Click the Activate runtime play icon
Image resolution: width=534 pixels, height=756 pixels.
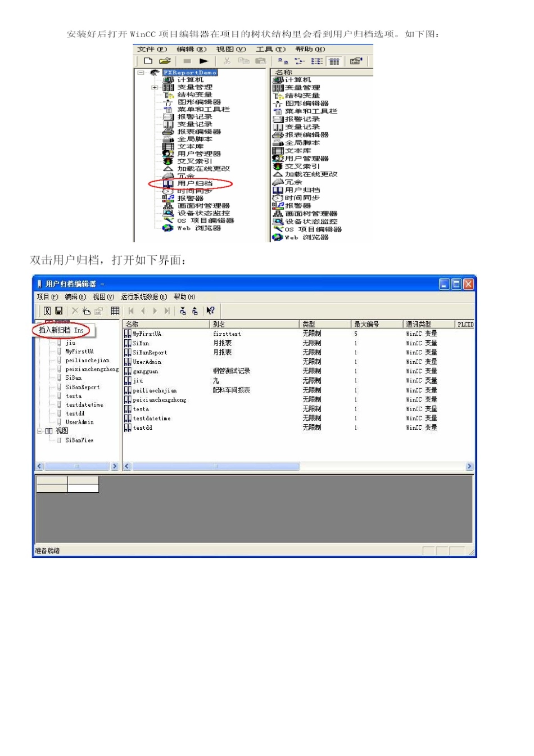pos(203,61)
